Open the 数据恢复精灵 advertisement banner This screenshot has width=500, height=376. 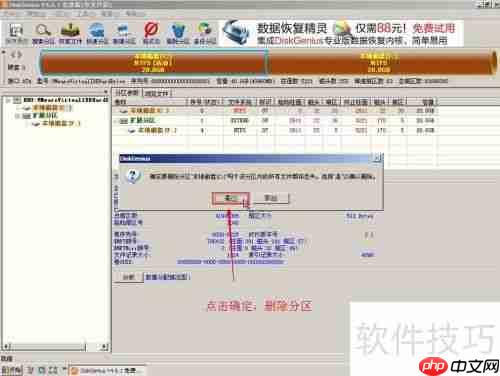(341, 33)
